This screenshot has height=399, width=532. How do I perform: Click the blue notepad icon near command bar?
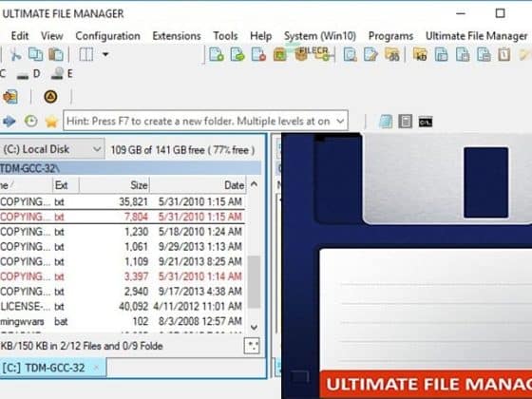coord(386,122)
